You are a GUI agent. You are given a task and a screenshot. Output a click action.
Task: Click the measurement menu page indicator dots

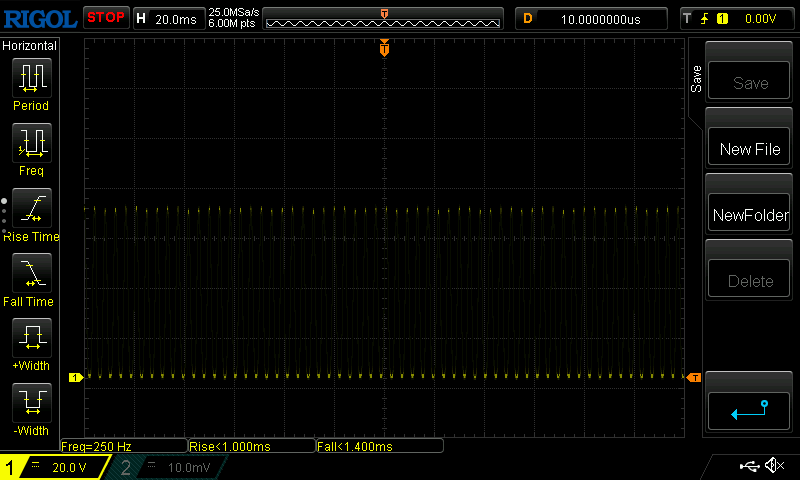[x=4, y=215]
